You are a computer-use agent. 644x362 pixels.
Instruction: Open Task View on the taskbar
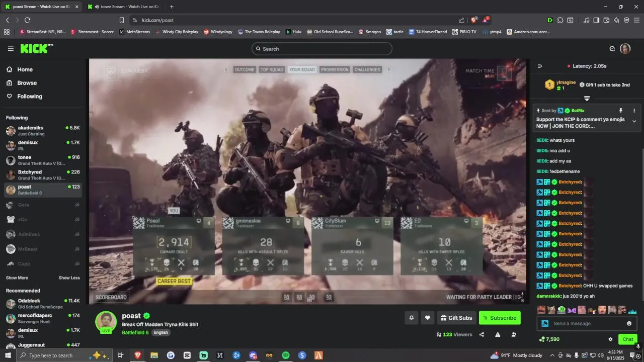click(121, 355)
